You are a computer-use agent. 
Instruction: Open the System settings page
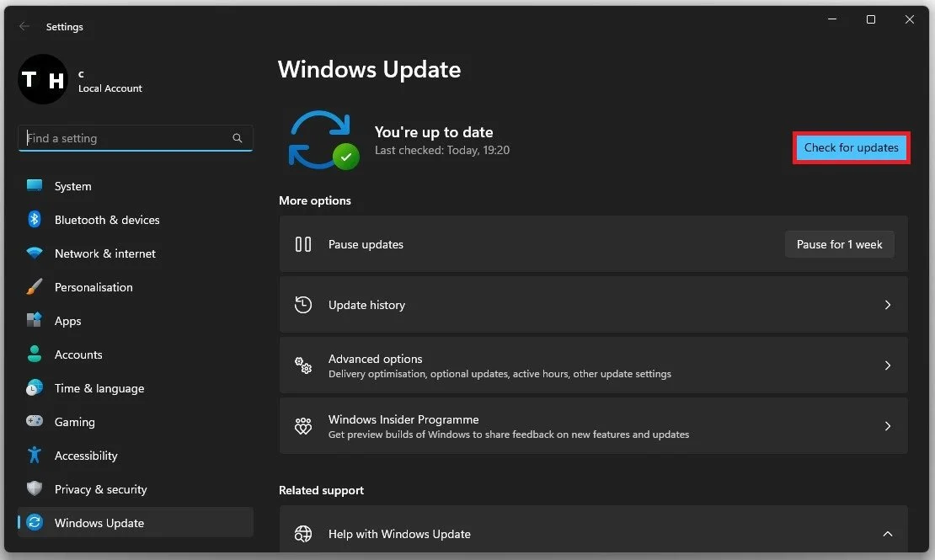tap(136, 186)
